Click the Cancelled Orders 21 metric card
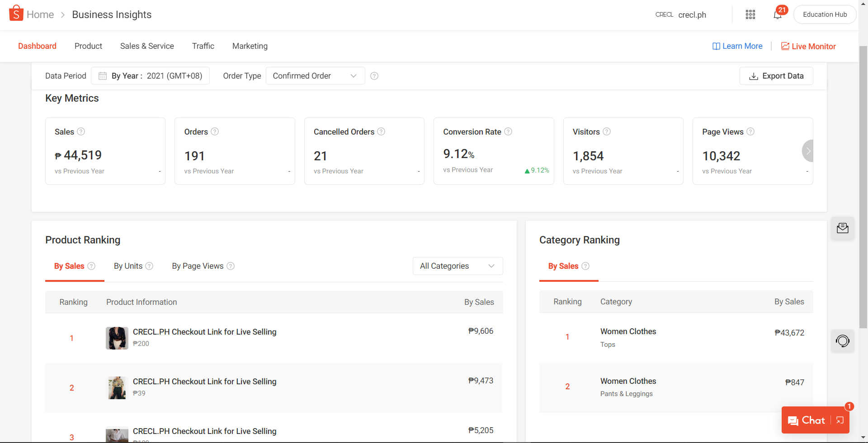The width and height of the screenshot is (868, 443). (x=364, y=151)
